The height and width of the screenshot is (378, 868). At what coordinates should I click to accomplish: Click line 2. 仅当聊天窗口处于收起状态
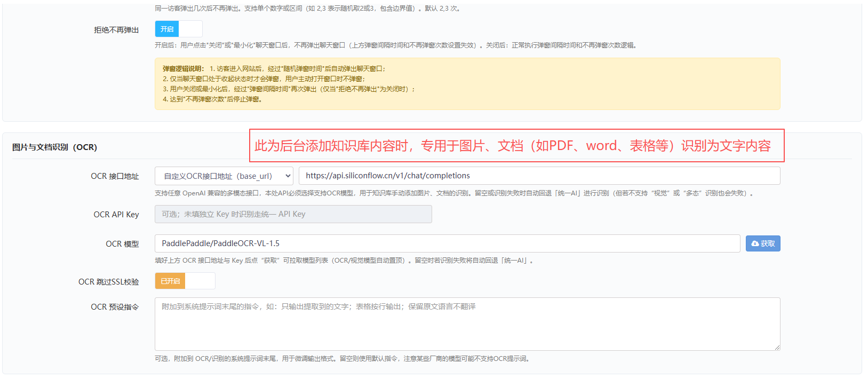click(264, 79)
